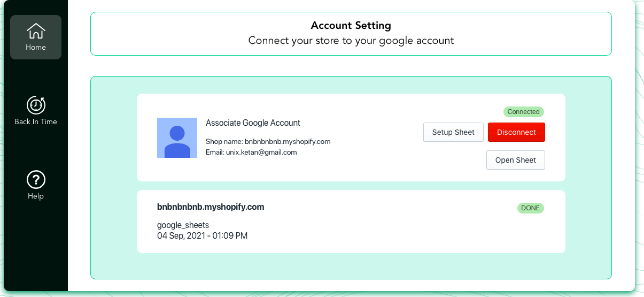The width and height of the screenshot is (644, 297).
Task: Click the email unix.ketan@gmail.com text
Action: 251,153
